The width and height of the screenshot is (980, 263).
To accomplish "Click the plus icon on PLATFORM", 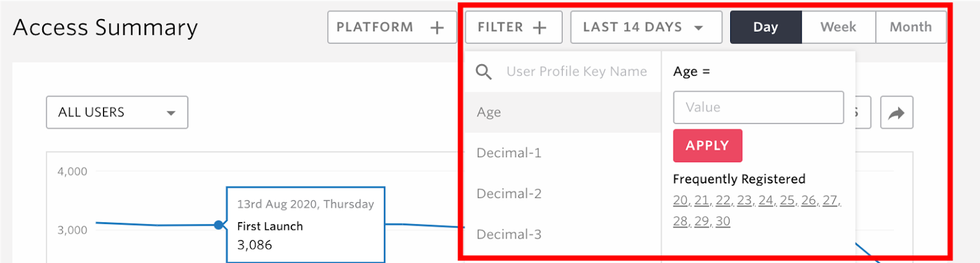I will 437,28.
